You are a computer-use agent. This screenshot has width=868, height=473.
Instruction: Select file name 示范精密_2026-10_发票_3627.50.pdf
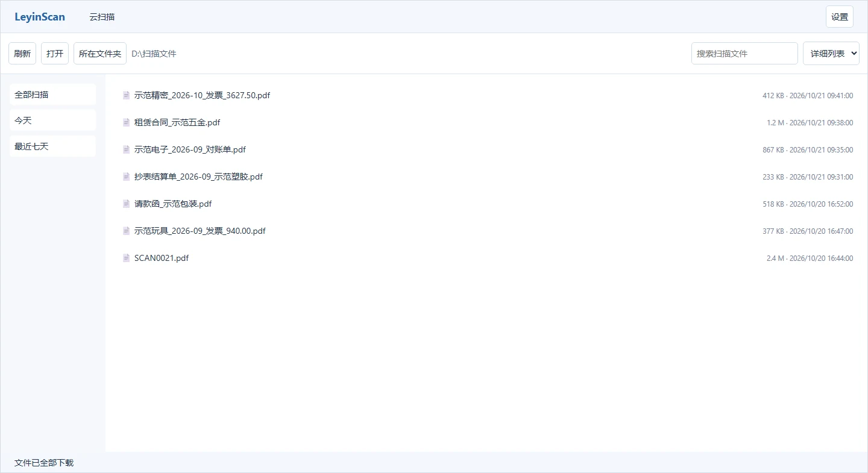point(202,95)
